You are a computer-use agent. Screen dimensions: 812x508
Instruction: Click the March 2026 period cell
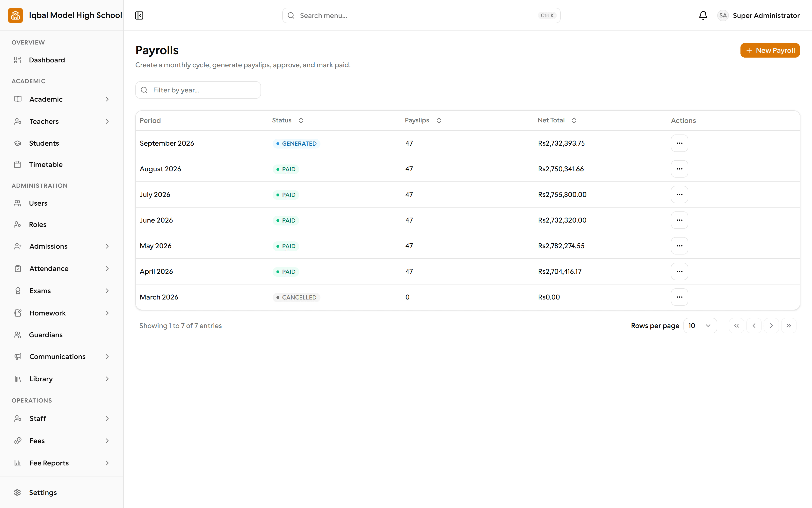click(x=159, y=297)
